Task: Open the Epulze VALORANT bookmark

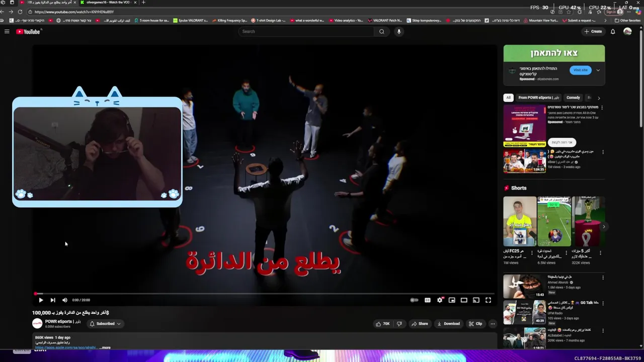Action: [190, 21]
